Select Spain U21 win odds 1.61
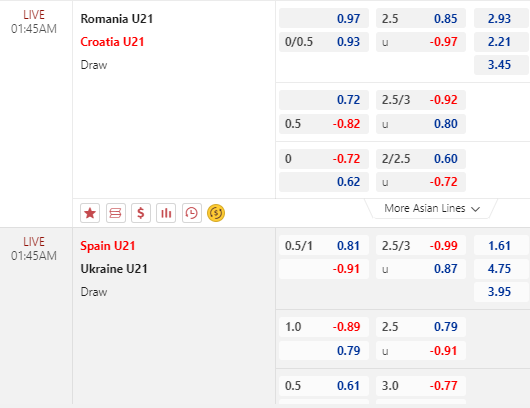 501,245
